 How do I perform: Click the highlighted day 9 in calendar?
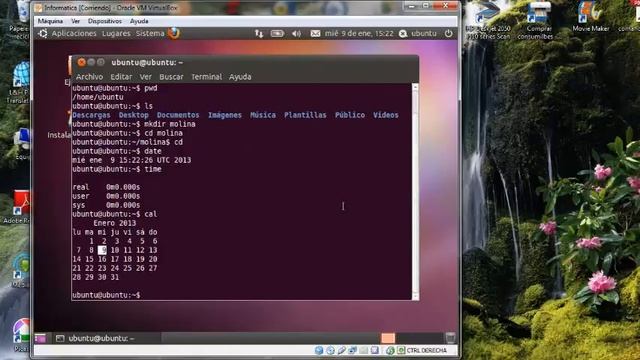102,250
